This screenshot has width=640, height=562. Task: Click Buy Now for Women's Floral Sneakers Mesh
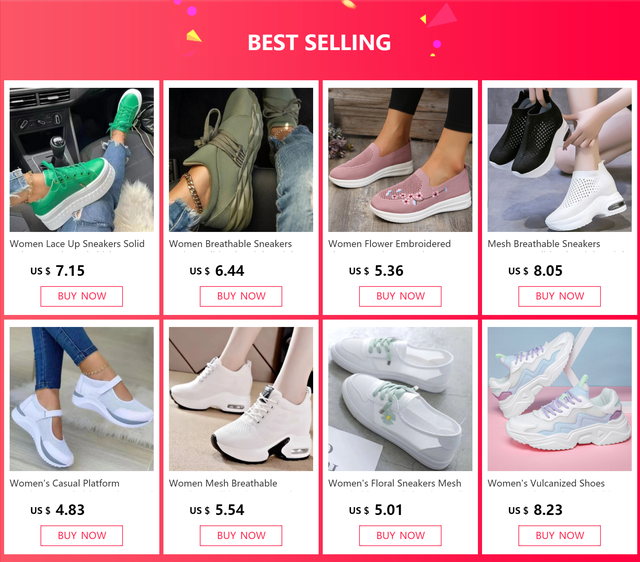(x=400, y=535)
